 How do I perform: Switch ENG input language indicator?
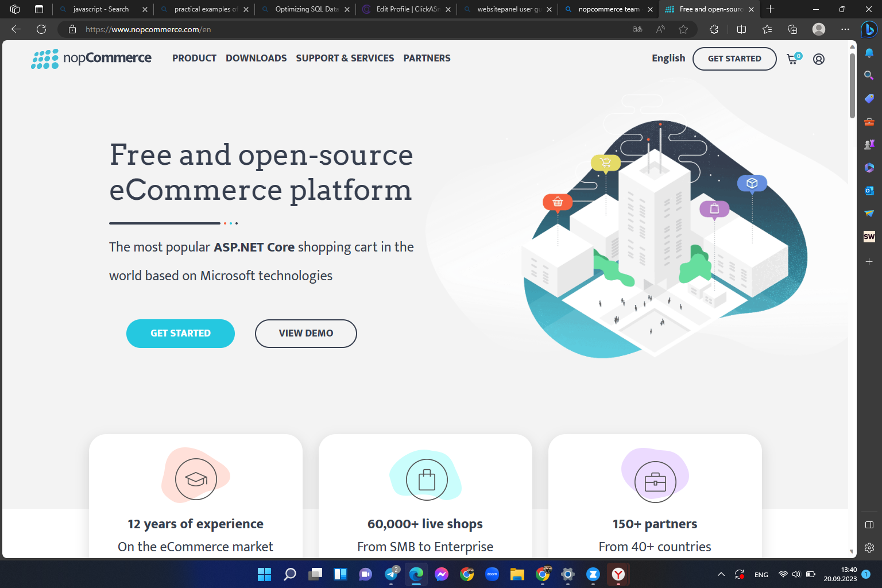(761, 575)
